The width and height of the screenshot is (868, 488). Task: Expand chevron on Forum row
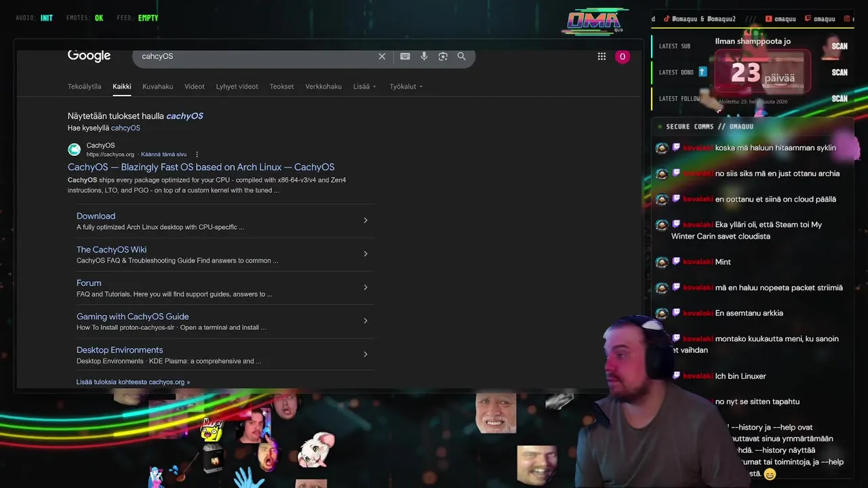point(366,287)
